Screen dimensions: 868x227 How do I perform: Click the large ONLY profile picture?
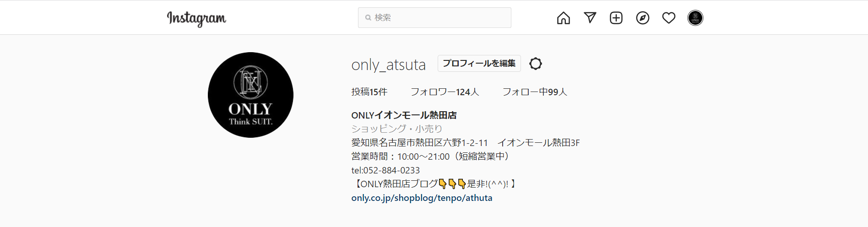coord(250,95)
